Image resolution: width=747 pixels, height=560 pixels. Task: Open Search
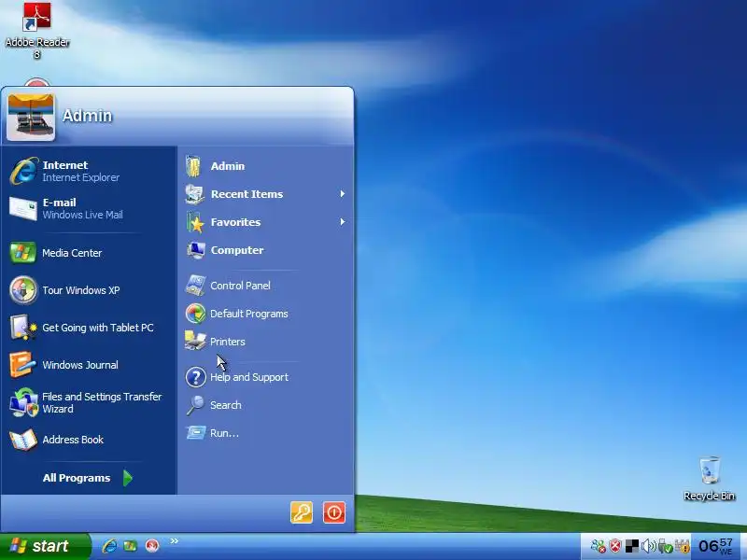tap(266, 405)
